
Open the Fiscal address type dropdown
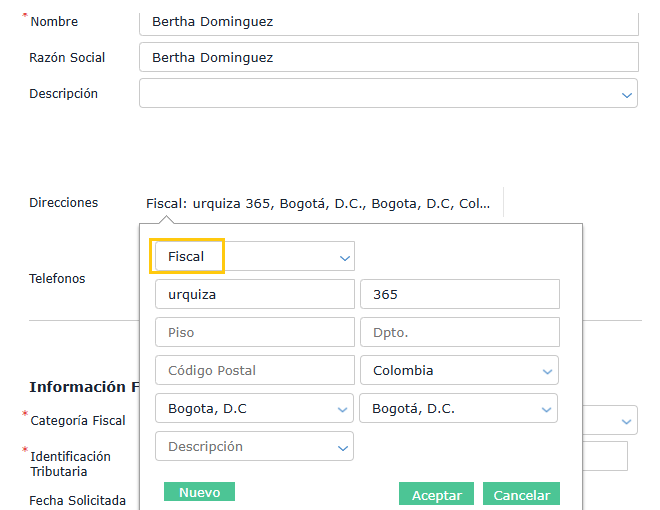tap(254, 257)
